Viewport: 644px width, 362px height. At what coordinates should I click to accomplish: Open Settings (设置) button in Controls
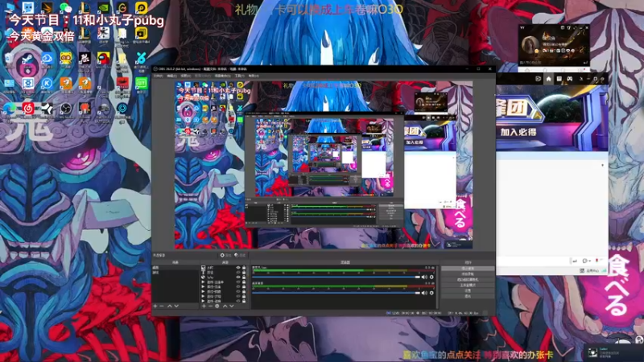point(468,290)
